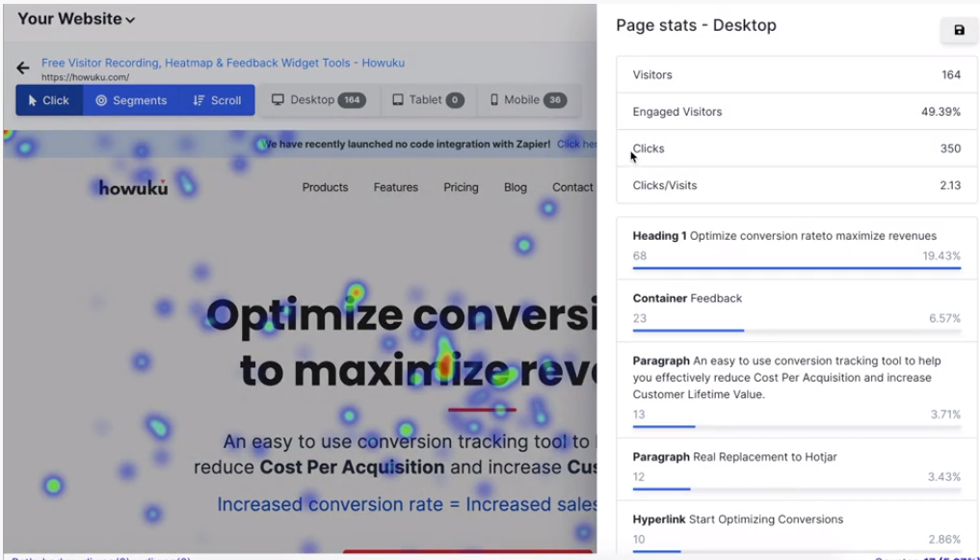Image resolution: width=980 pixels, height=560 pixels.
Task: Click the save icon in Page stats
Action: click(x=959, y=31)
